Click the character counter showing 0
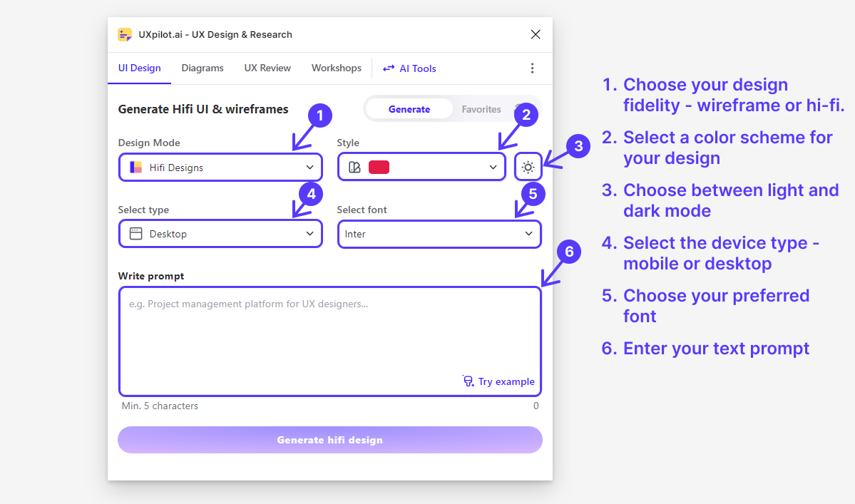 536,406
